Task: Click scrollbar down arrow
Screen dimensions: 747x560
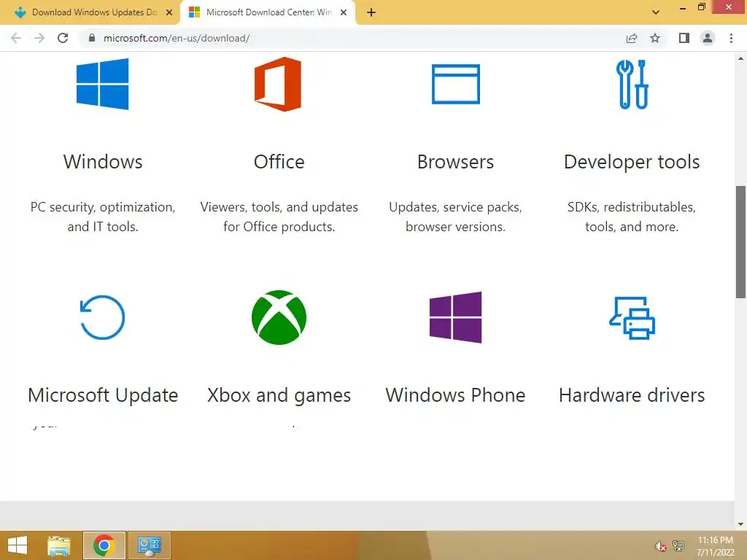Action: pos(740,524)
